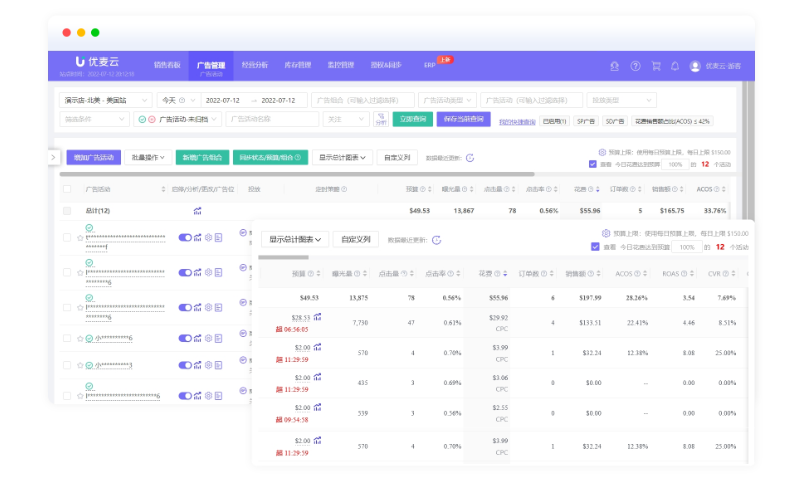The image size is (805, 481).
Task: Expand 显示总计图表 dropdown in overlay panel
Action: [294, 240]
